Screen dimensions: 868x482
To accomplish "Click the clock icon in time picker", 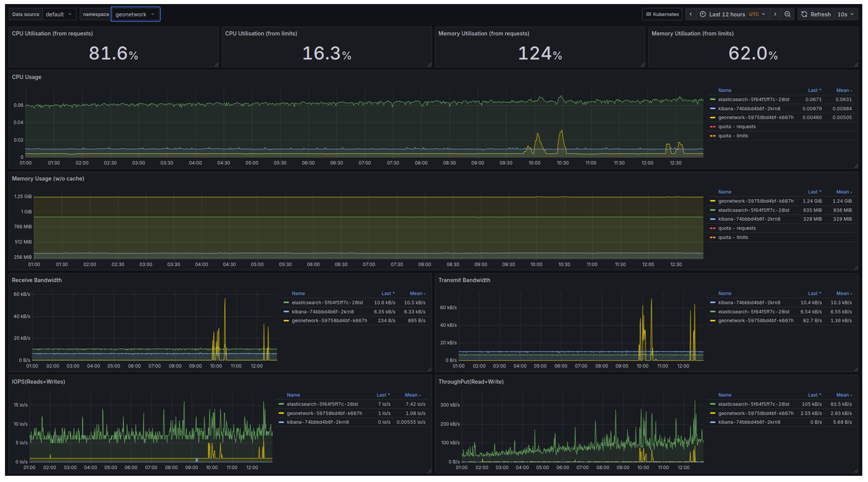I will (x=703, y=14).
